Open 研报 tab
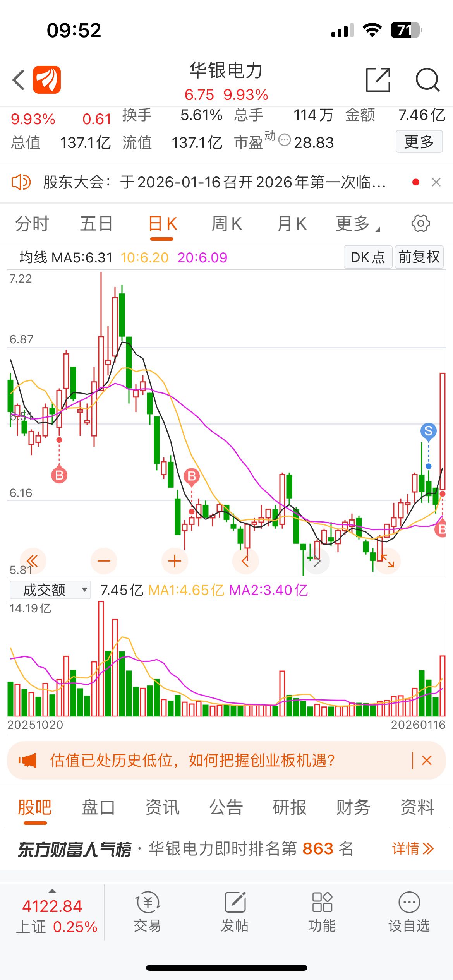Image resolution: width=453 pixels, height=980 pixels. [x=290, y=808]
